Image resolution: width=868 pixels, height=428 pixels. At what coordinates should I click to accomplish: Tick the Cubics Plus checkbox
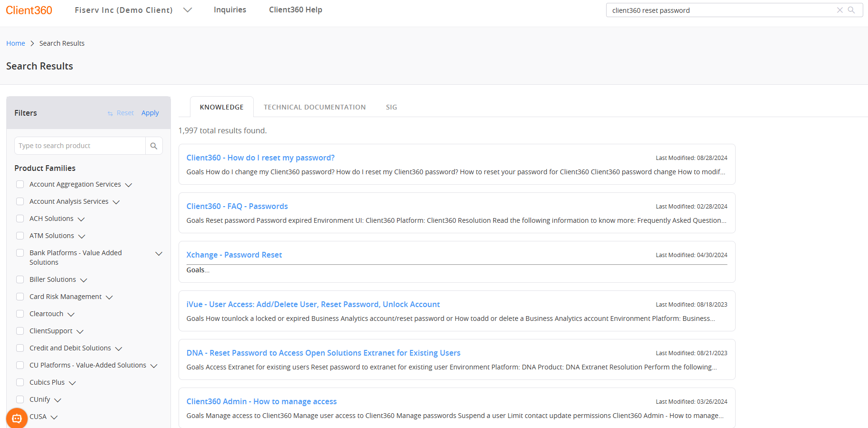[20, 382]
